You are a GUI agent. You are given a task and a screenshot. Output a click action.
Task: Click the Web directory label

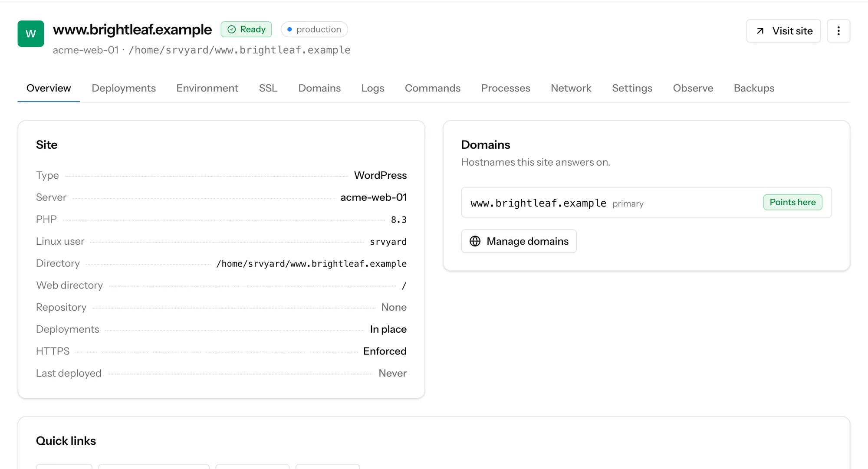69,285
